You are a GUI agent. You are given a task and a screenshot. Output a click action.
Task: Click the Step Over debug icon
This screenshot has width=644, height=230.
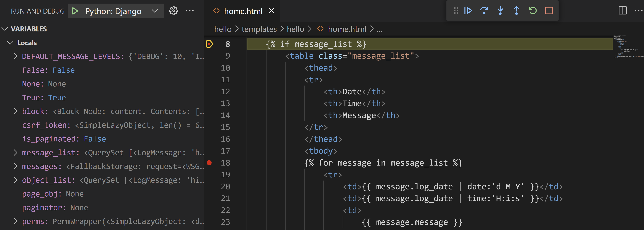click(484, 11)
